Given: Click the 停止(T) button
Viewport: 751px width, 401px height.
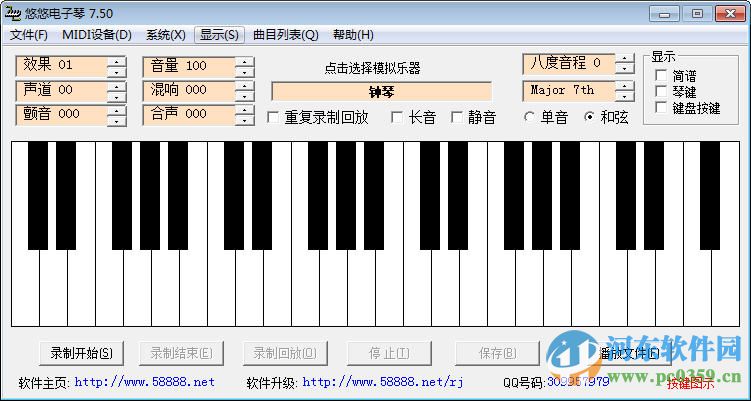Looking at the screenshot, I should pyautogui.click(x=389, y=354).
